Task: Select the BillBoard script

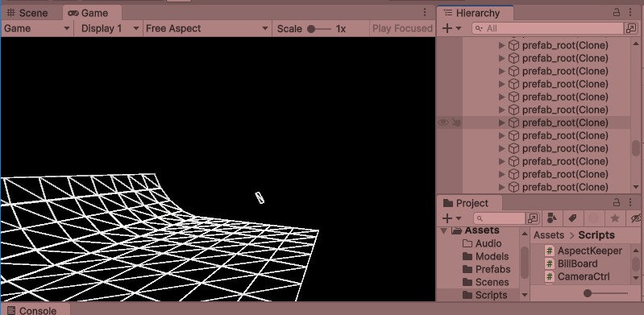Action: click(x=577, y=263)
